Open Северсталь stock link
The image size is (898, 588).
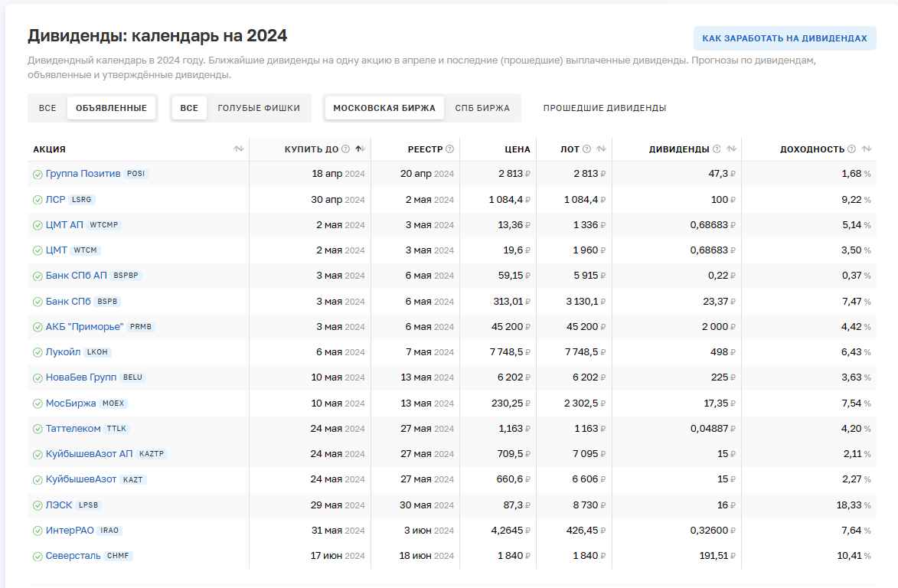click(x=73, y=555)
